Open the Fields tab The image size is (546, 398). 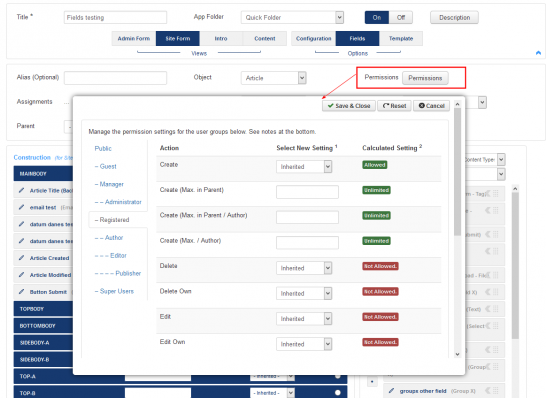click(x=357, y=39)
